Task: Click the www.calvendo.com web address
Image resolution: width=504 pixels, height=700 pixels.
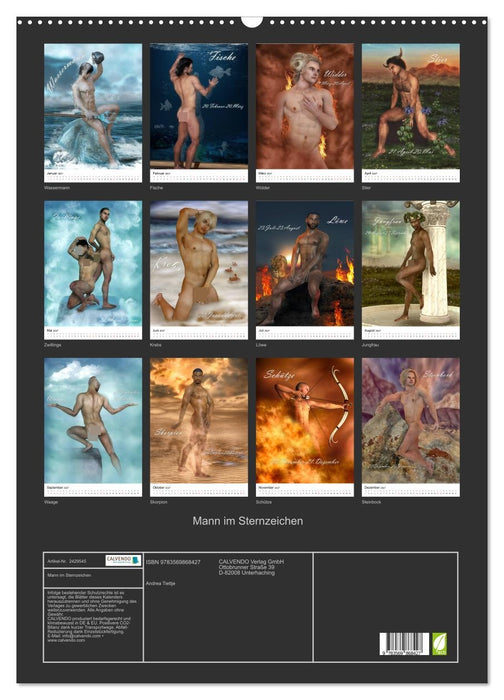Action: 66,640
